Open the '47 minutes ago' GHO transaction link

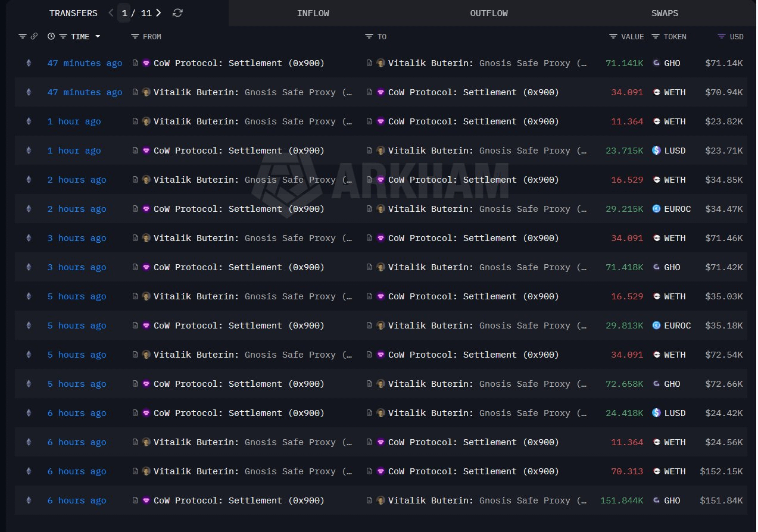(85, 63)
